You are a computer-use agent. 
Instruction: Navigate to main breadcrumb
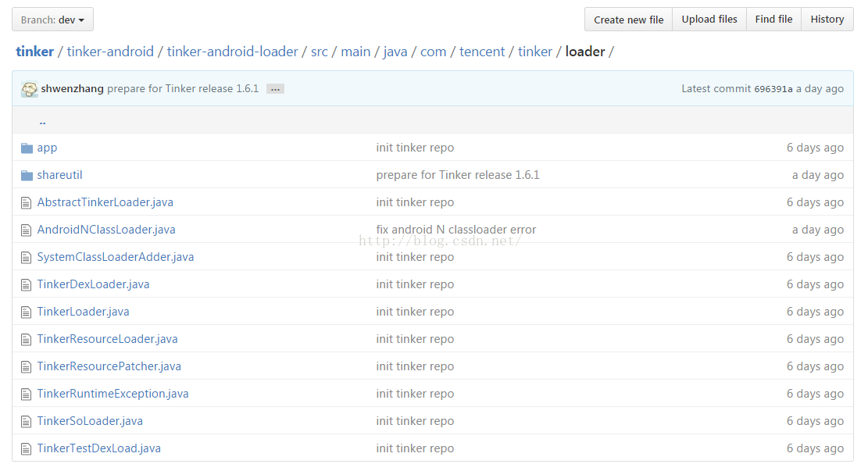pos(355,52)
